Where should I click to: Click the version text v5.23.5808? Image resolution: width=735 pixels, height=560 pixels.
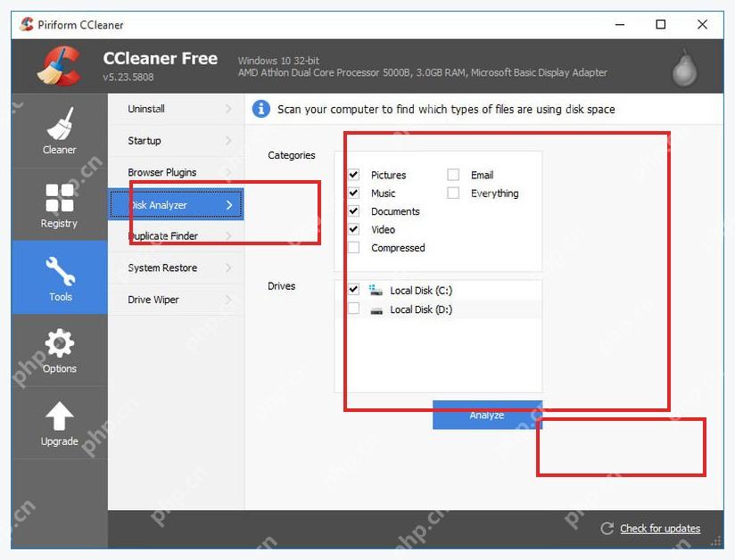[128, 77]
